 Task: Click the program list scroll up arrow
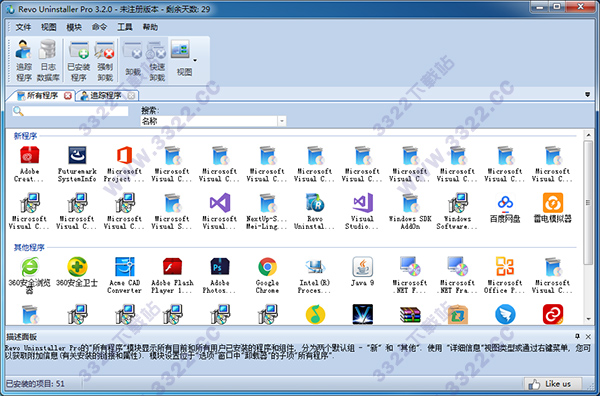coord(588,135)
